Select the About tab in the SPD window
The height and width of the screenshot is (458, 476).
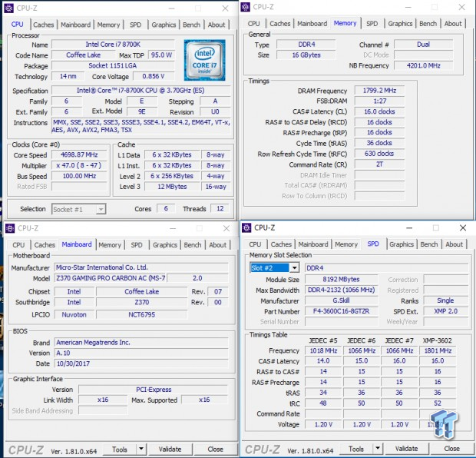tap(455, 244)
